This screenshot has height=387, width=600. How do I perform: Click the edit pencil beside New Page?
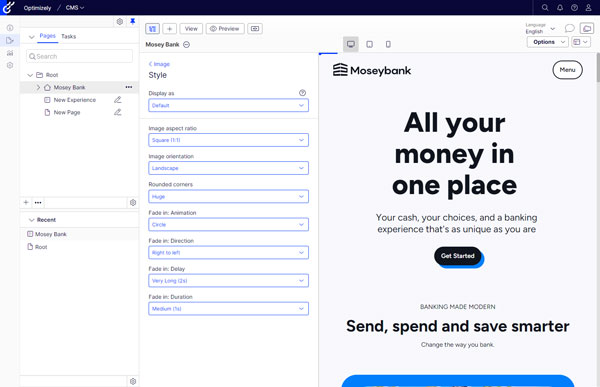tap(117, 112)
